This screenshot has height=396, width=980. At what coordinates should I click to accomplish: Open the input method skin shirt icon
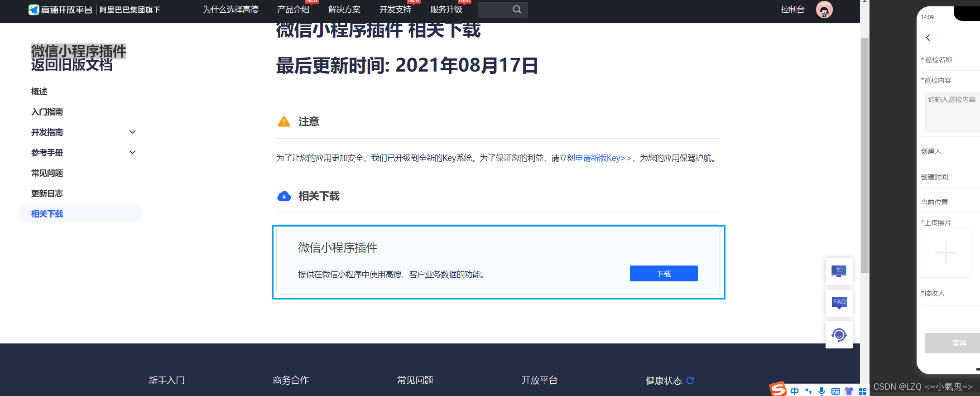pos(849,391)
